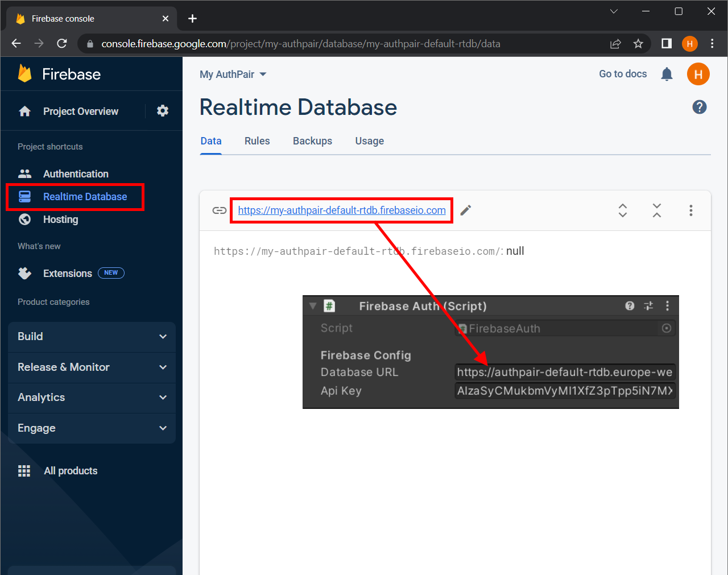Open Authentication in project shortcuts
The height and width of the screenshot is (575, 728).
tap(76, 174)
